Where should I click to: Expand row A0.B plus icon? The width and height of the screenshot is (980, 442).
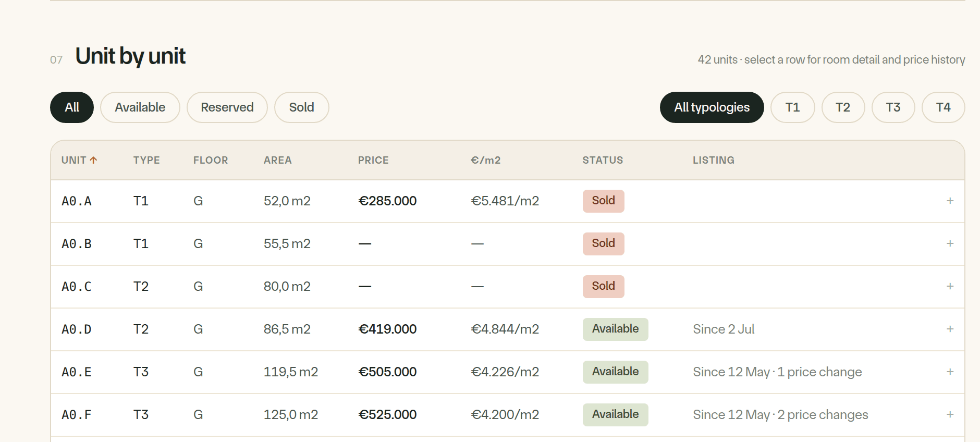(x=950, y=244)
